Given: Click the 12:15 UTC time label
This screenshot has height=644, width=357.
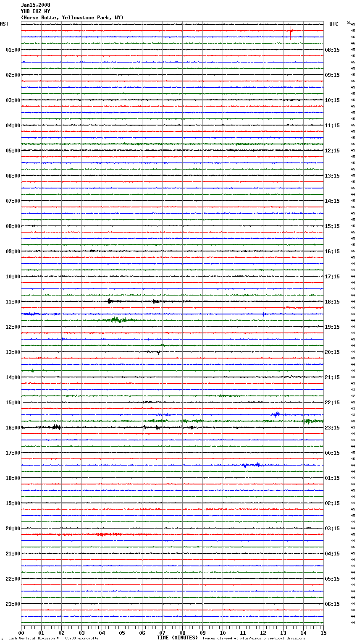Looking at the screenshot, I should coord(332,151).
